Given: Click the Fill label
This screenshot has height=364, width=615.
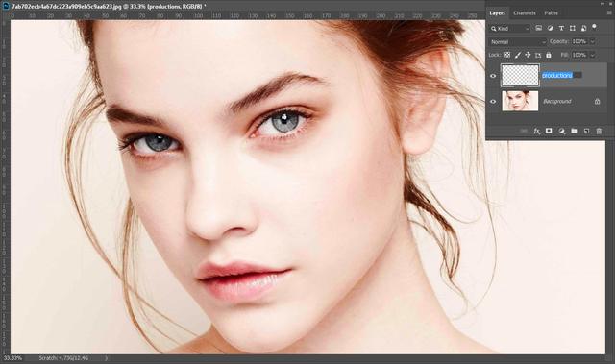Looking at the screenshot, I should pyautogui.click(x=564, y=55).
